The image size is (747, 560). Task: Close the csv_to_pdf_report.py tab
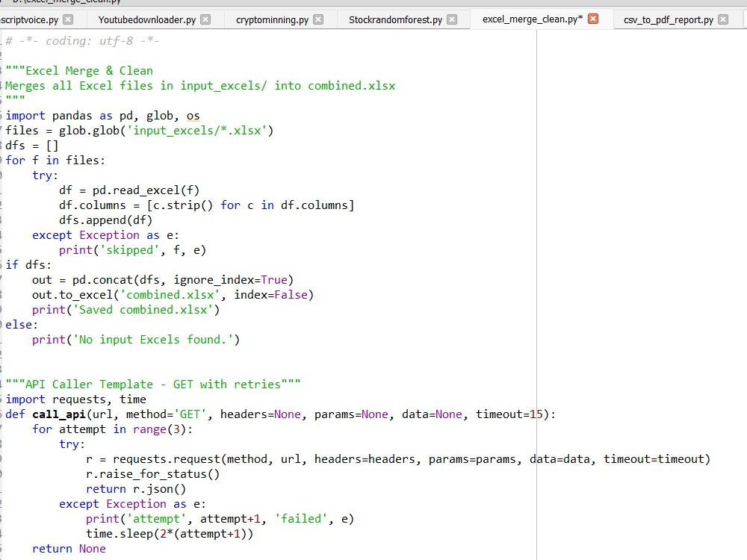coord(723,19)
